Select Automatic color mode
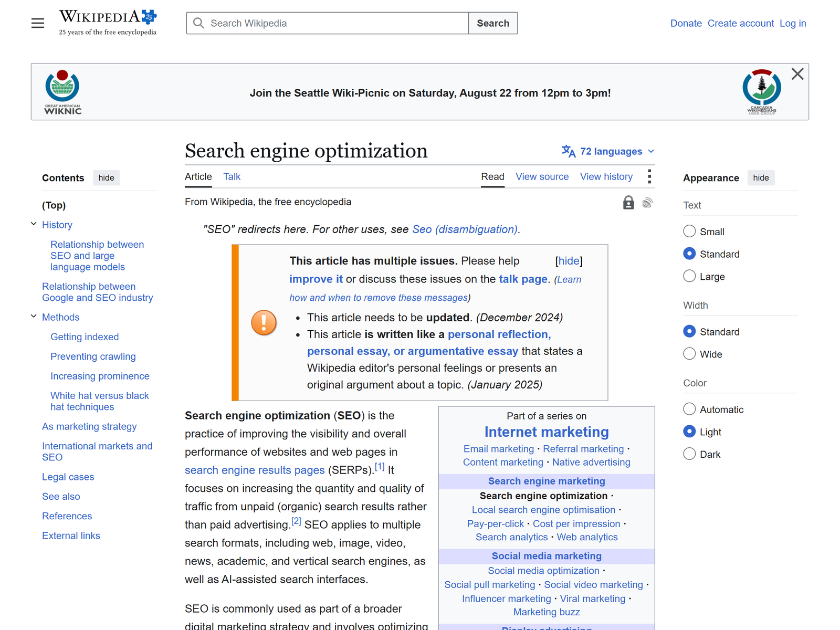The height and width of the screenshot is (630, 840). (689, 409)
